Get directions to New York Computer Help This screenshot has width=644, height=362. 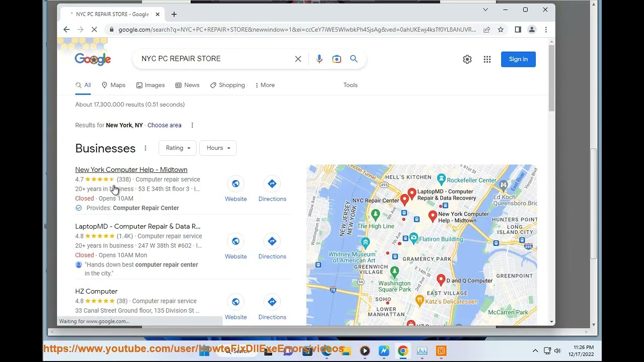272,189
